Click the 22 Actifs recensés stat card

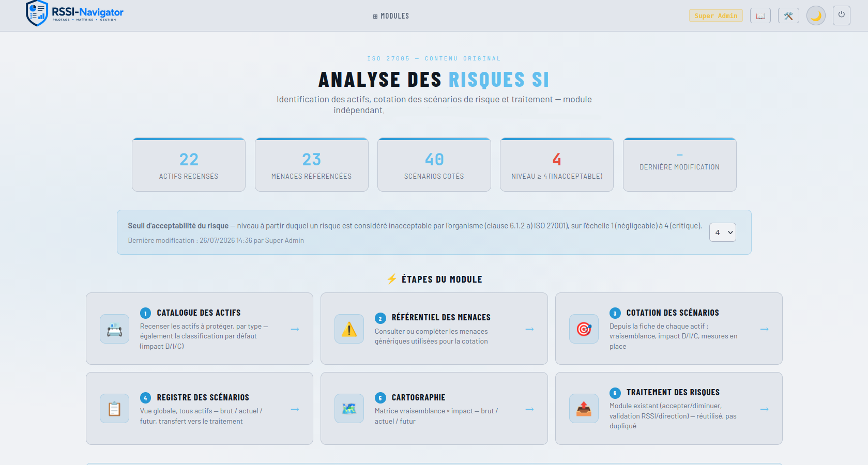tap(189, 165)
